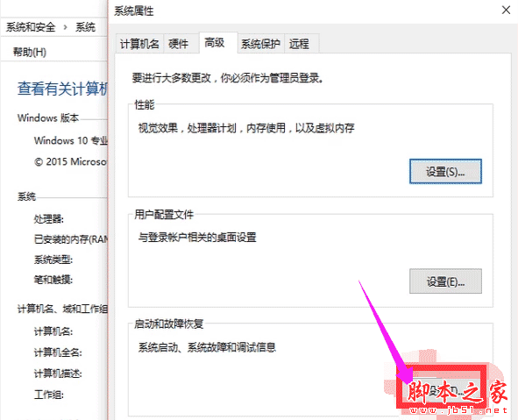
Task: Click the 启动和故障恢复 settings button in red box
Action: click(x=442, y=389)
